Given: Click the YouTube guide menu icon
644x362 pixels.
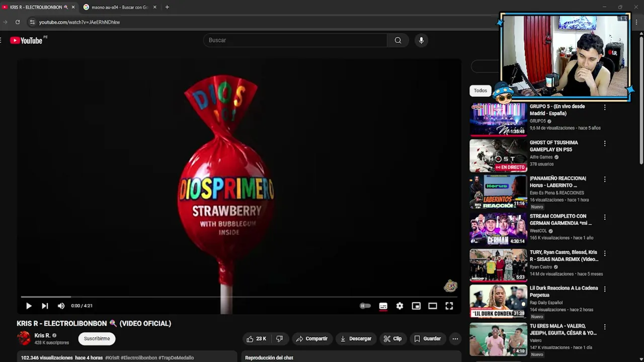Looking at the screenshot, I should pos(2,40).
